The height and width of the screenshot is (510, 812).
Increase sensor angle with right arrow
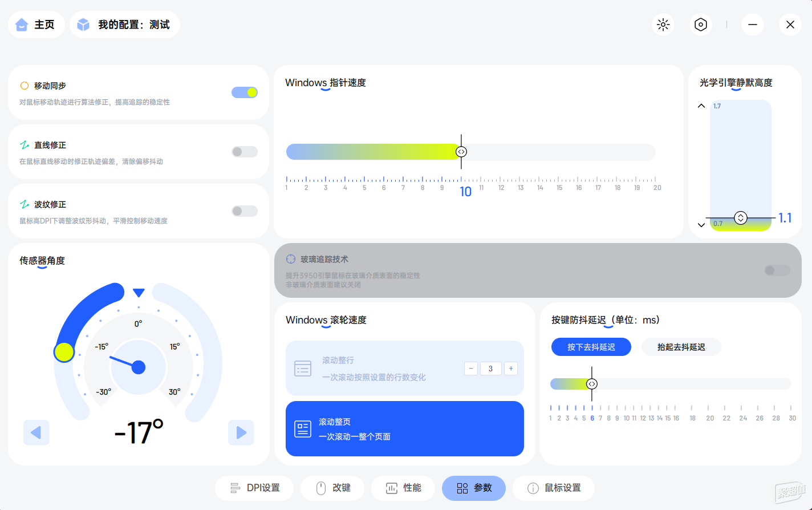pyautogui.click(x=241, y=432)
